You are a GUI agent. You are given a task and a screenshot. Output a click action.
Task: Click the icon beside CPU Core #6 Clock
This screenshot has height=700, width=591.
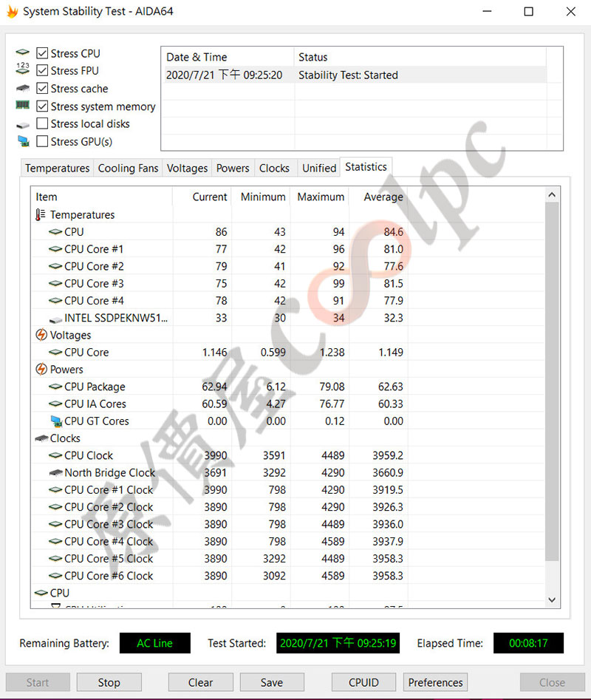tap(55, 575)
